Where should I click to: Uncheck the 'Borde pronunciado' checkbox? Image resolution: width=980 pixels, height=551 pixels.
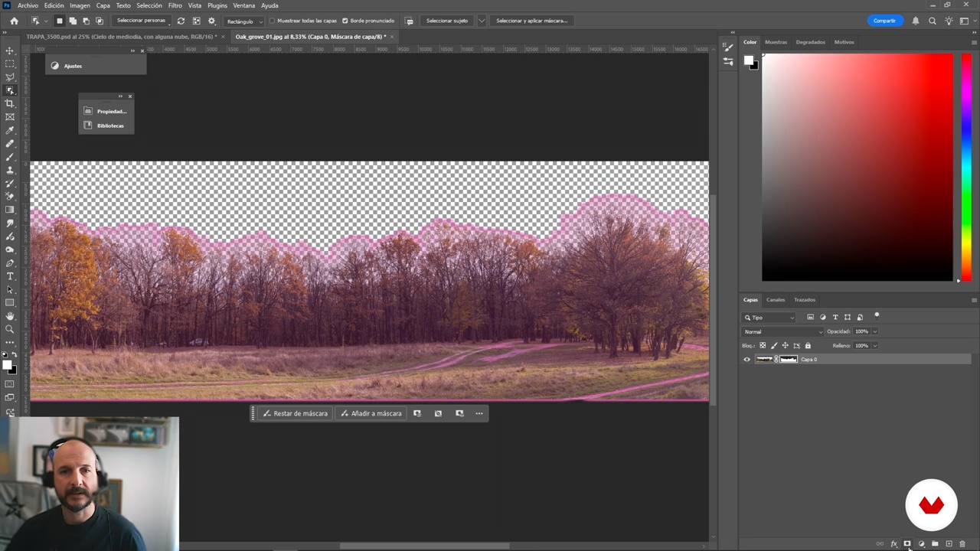[345, 21]
